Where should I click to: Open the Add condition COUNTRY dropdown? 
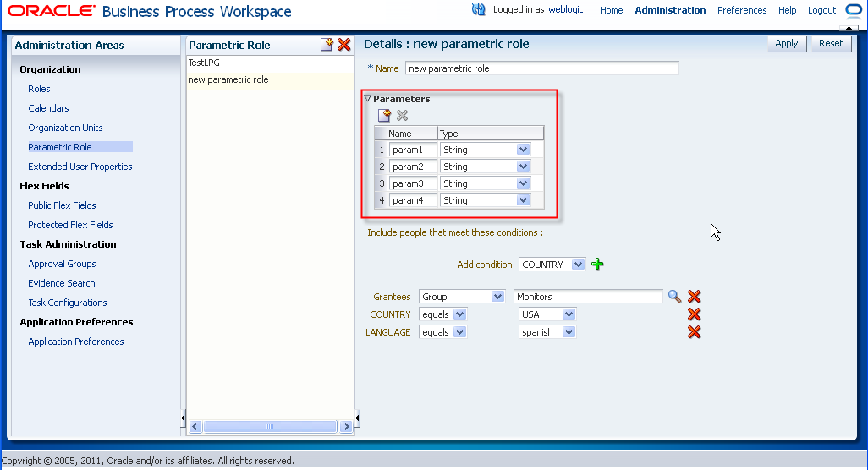(x=578, y=265)
